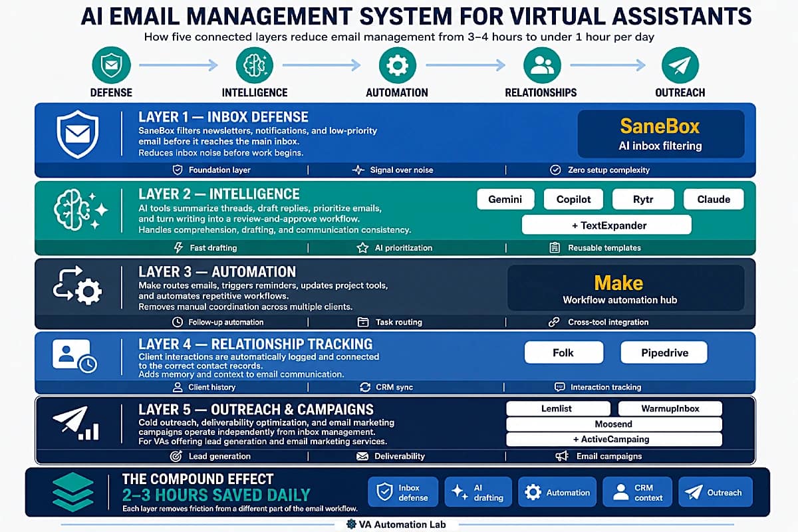Select the Moosend pill
This screenshot has height=532, width=798.
click(614, 424)
